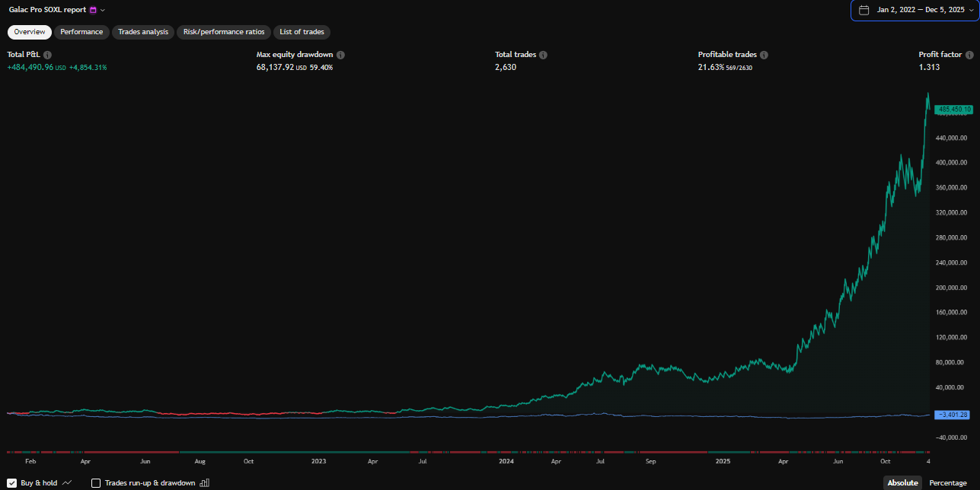
Task: Click the info icon beside Total trades
Action: pyautogui.click(x=543, y=56)
